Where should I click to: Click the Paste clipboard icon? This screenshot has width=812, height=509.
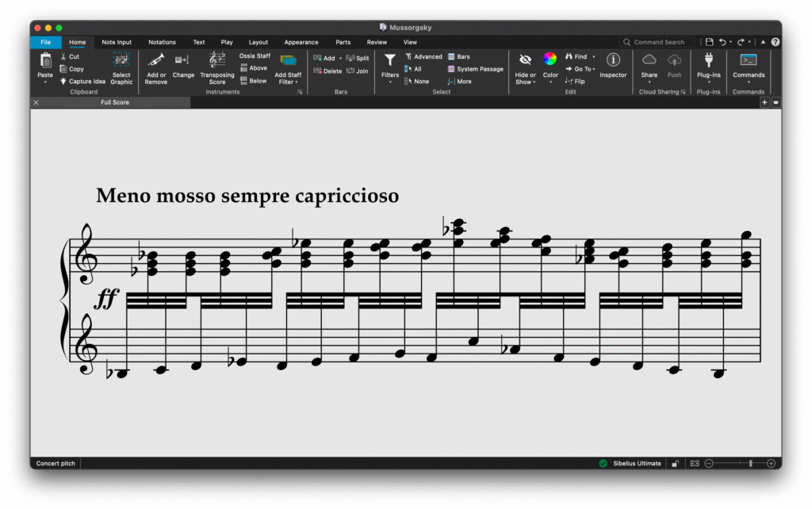[x=45, y=61]
